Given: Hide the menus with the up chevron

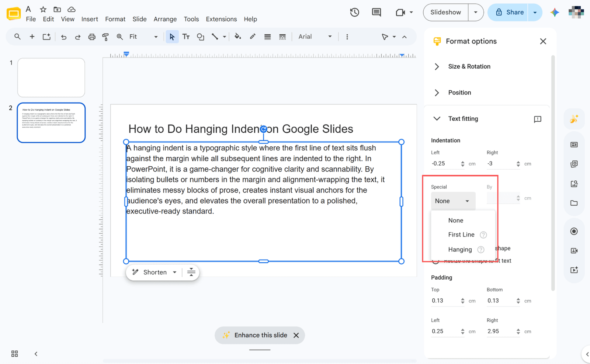Looking at the screenshot, I should [405, 37].
